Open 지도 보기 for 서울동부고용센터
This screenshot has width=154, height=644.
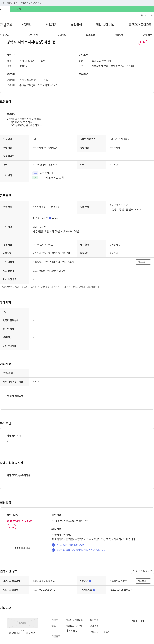point(143,581)
